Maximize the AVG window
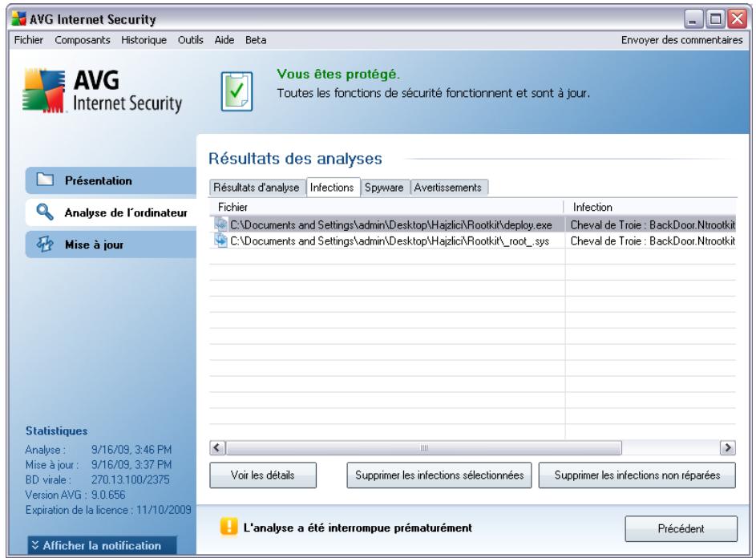This screenshot has height=558, width=756. [x=716, y=19]
